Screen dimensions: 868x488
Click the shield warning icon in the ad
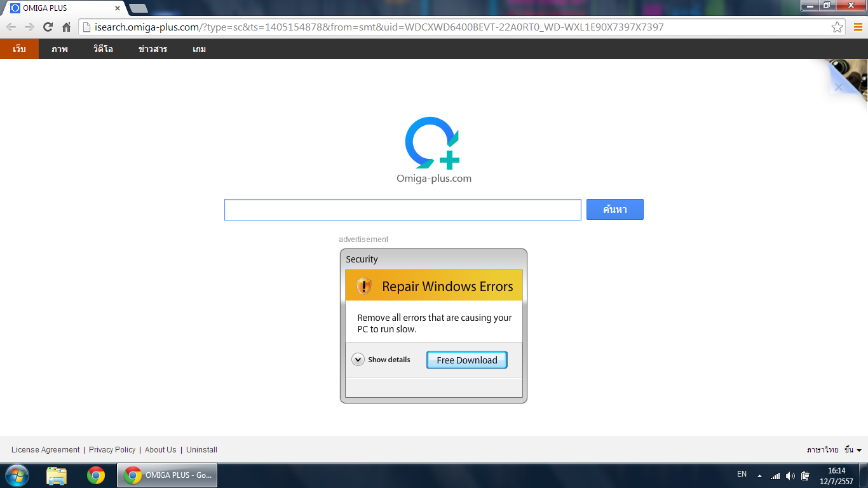pos(364,286)
